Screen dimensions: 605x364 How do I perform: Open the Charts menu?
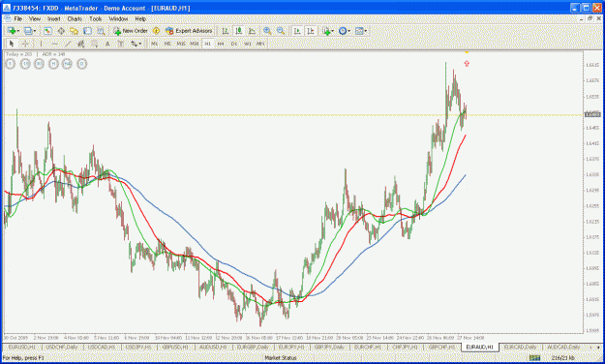coord(75,18)
